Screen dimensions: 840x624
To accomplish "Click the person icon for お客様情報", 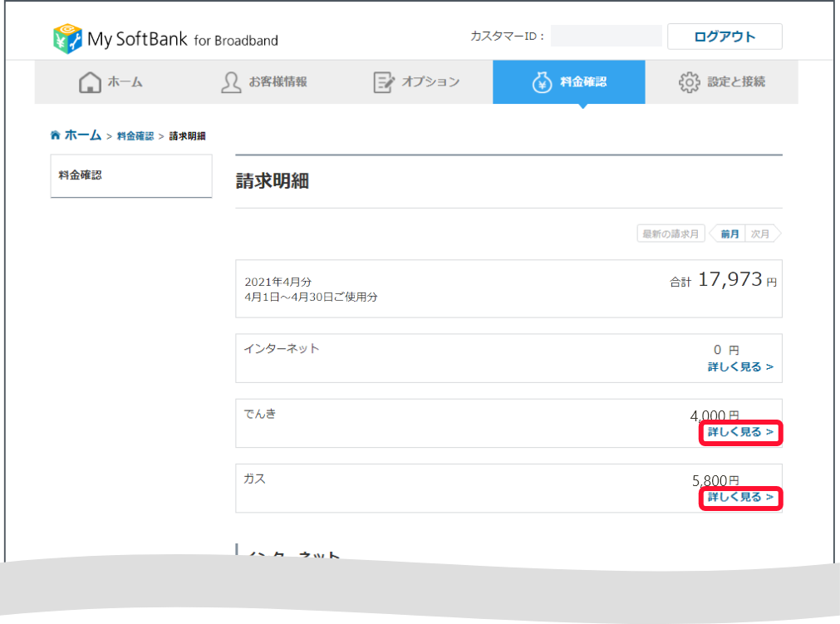I will pyautogui.click(x=231, y=82).
